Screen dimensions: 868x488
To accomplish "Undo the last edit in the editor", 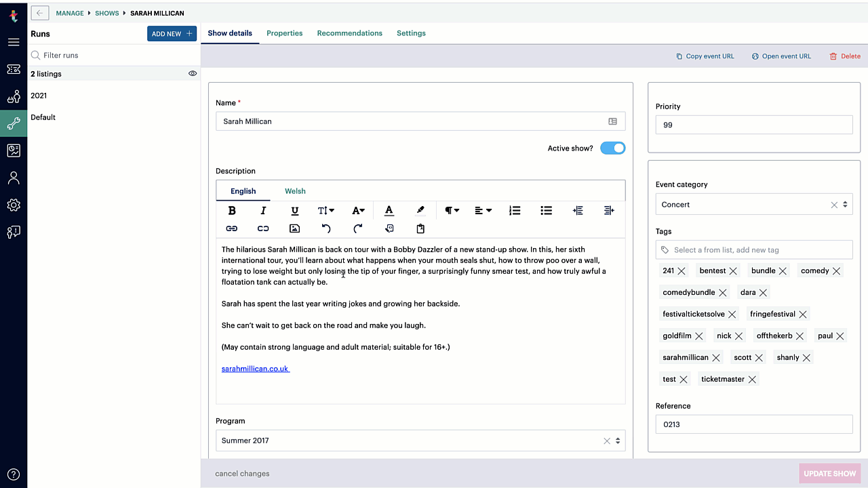I will pos(326,228).
